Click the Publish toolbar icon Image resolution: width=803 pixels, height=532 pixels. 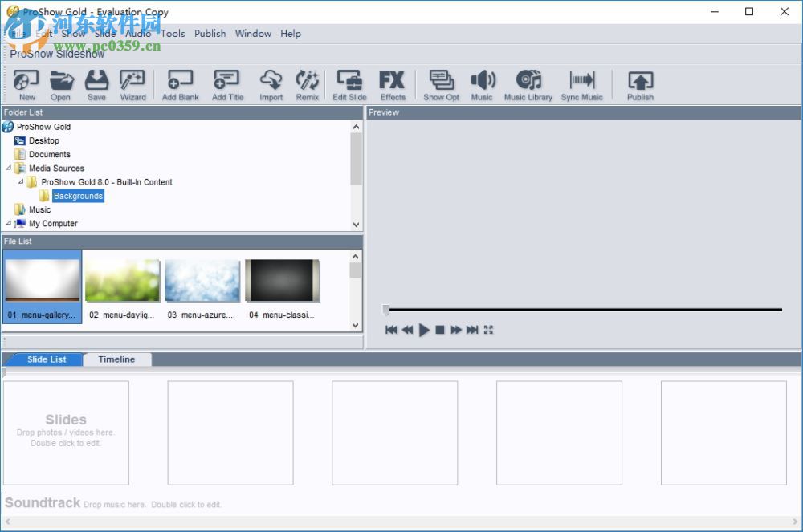click(640, 84)
